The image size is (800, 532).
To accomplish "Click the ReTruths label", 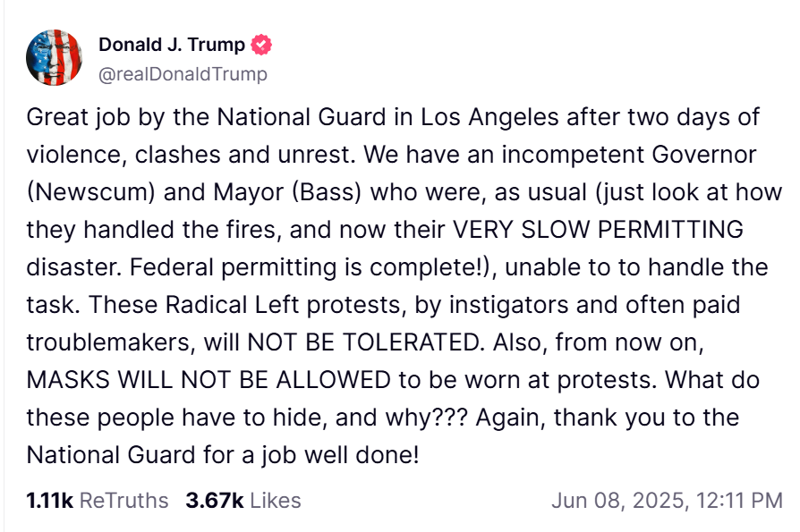I will pyautogui.click(x=123, y=501).
